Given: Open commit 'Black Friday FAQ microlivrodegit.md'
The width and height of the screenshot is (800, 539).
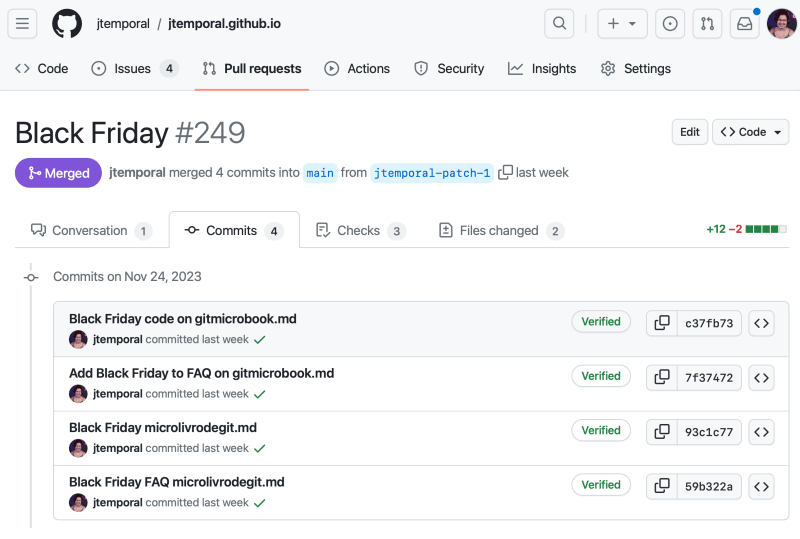Looking at the screenshot, I should pyautogui.click(x=177, y=482).
